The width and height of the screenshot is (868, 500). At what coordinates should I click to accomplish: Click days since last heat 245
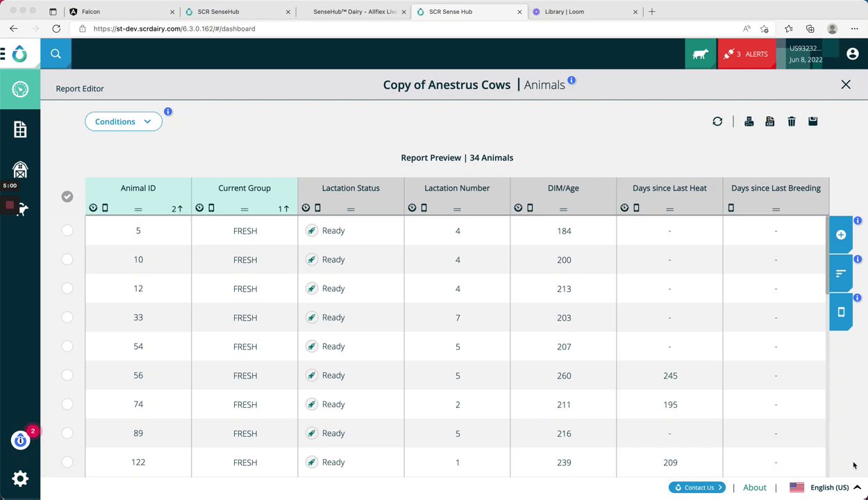coord(670,376)
